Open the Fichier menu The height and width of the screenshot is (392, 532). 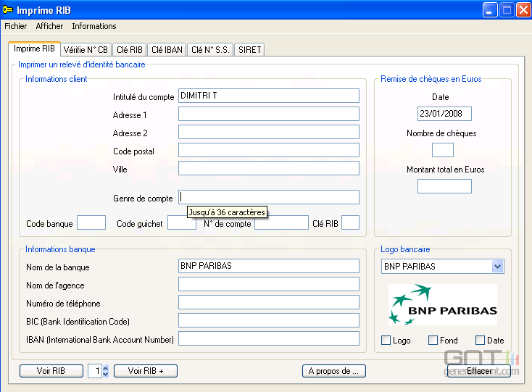tap(15, 26)
